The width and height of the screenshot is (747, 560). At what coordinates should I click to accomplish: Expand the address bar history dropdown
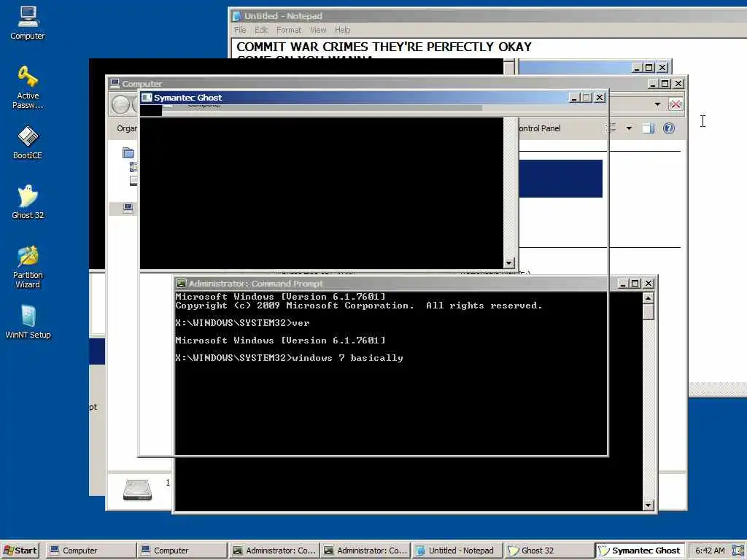point(657,104)
